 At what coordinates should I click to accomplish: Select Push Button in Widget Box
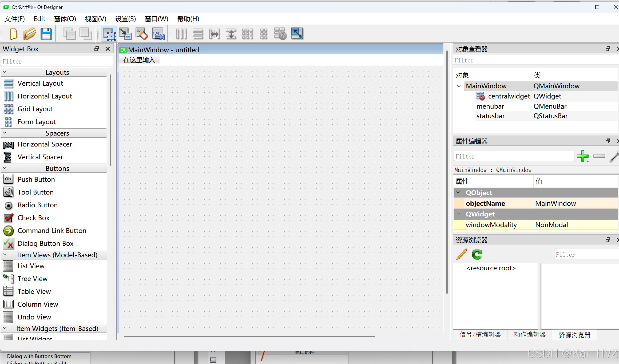pos(36,179)
